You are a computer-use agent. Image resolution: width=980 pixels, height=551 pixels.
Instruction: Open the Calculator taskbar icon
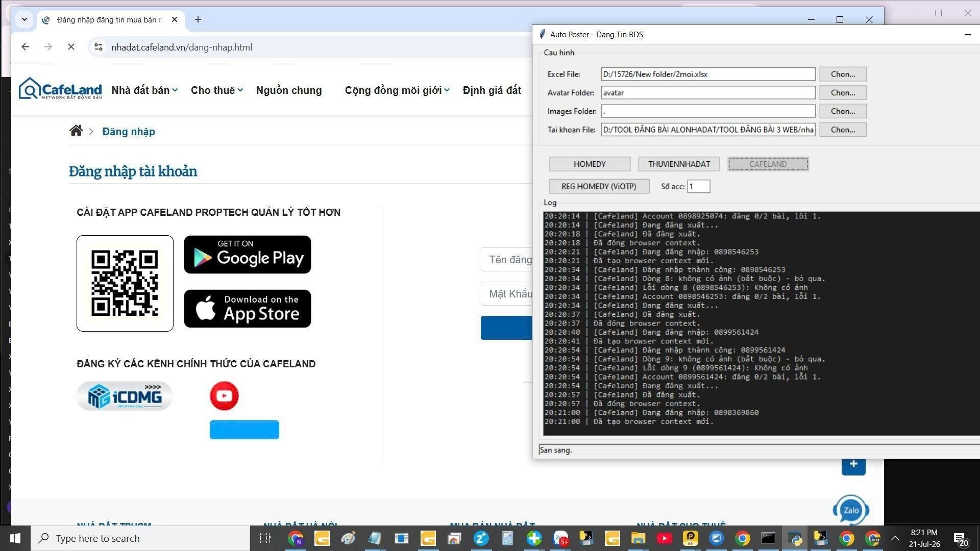click(507, 538)
